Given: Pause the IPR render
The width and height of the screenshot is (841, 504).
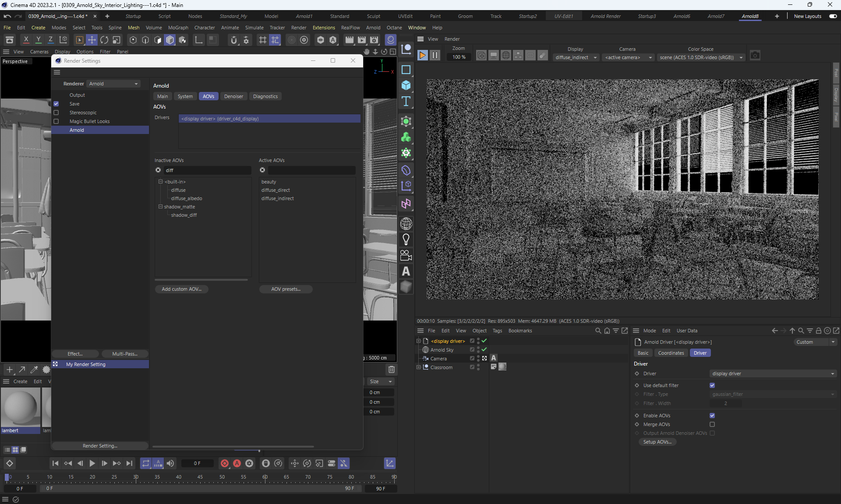Looking at the screenshot, I should (435, 55).
